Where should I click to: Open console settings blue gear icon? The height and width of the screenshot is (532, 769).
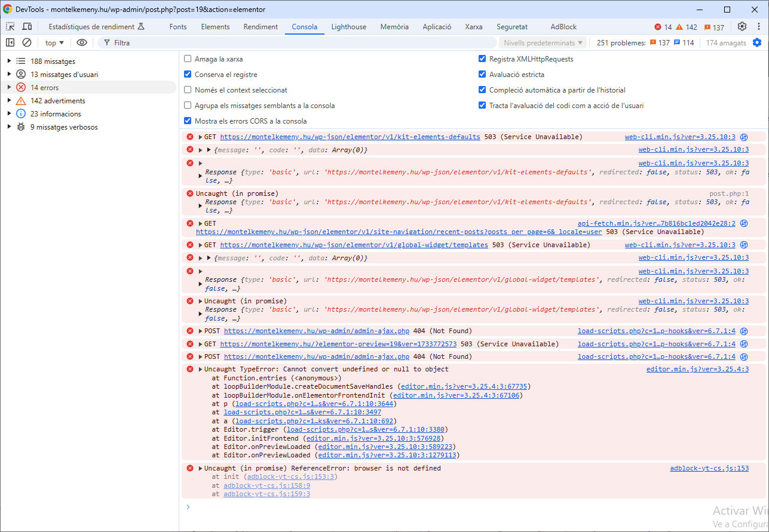[x=757, y=42]
